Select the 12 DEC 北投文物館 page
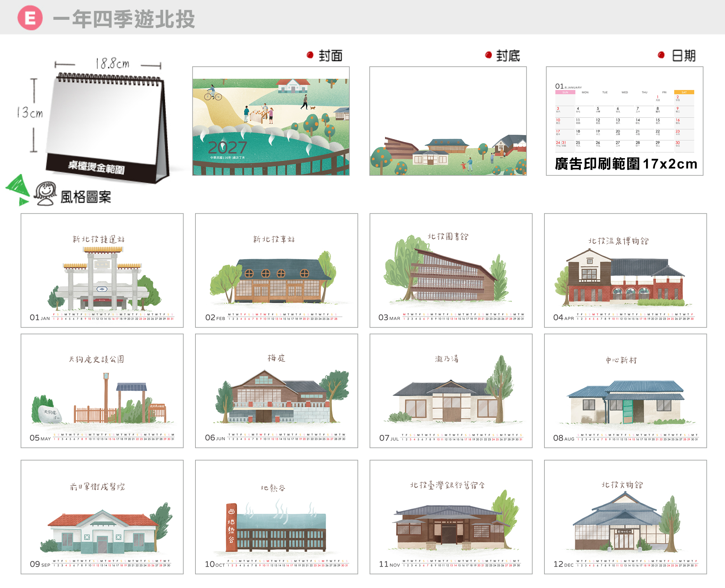 tap(625, 517)
